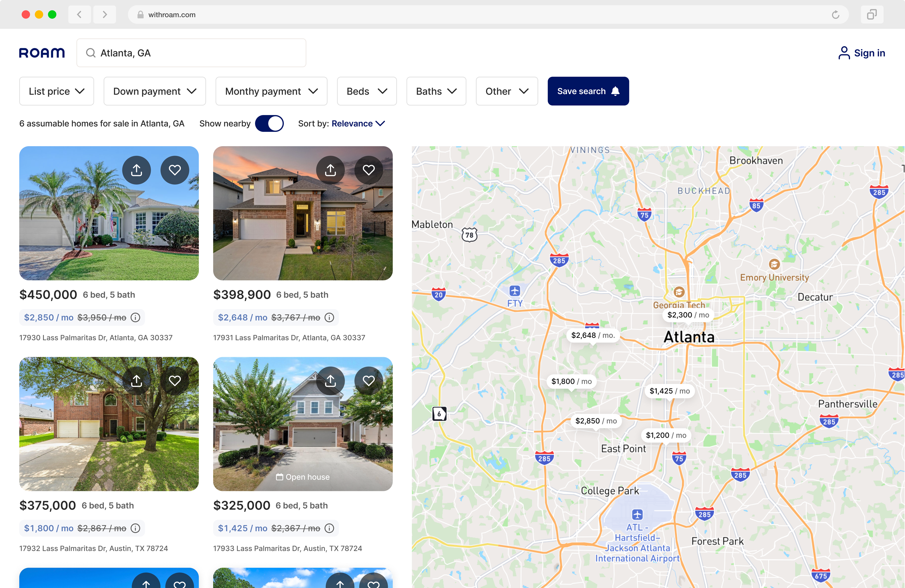
Task: Open the Sort by Relevance dropdown
Action: [x=358, y=123]
